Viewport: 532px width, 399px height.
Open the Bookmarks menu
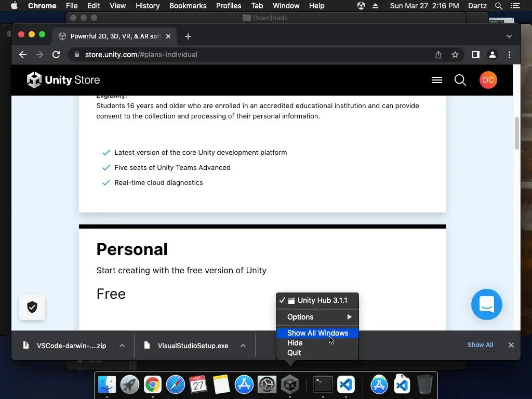click(188, 6)
